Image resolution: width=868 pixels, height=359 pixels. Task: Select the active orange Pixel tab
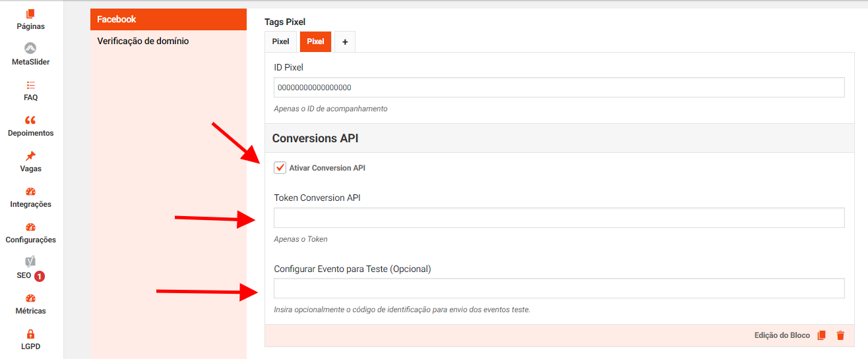pos(315,41)
